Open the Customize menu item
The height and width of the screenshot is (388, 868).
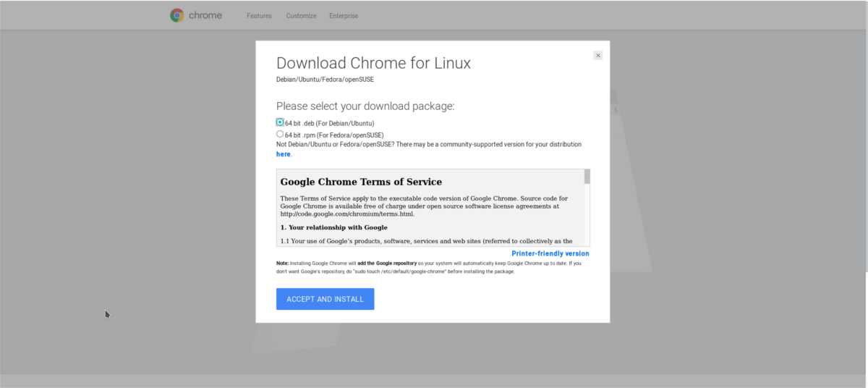click(300, 16)
